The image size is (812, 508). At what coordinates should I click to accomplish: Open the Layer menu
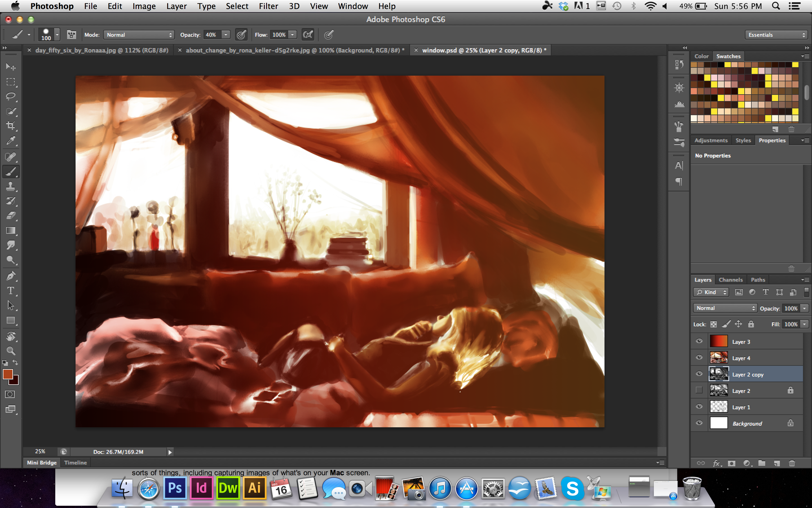176,6
